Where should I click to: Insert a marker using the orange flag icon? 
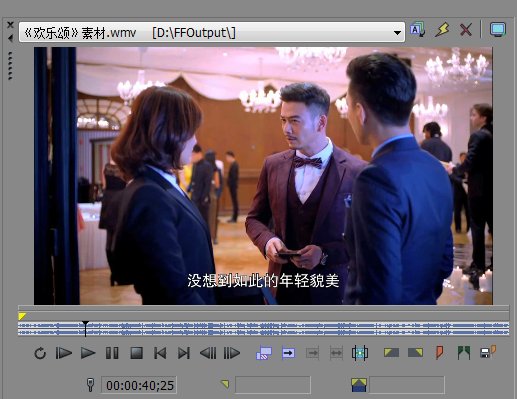(440, 353)
